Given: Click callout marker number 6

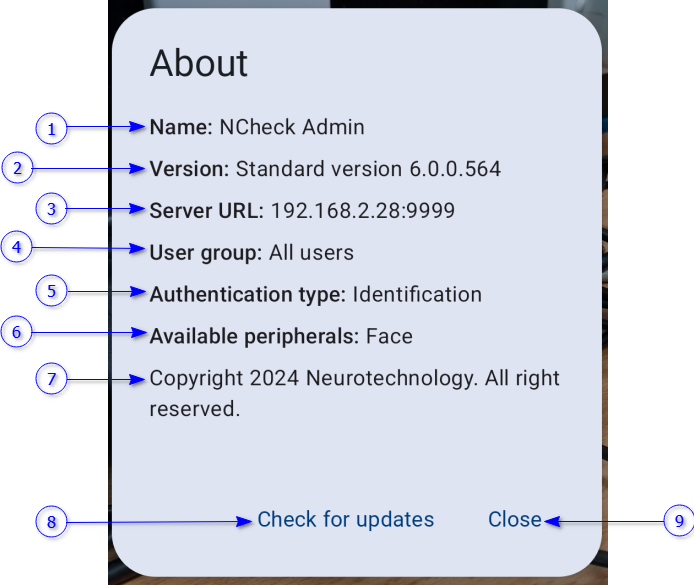Looking at the screenshot, I should 18,332.
